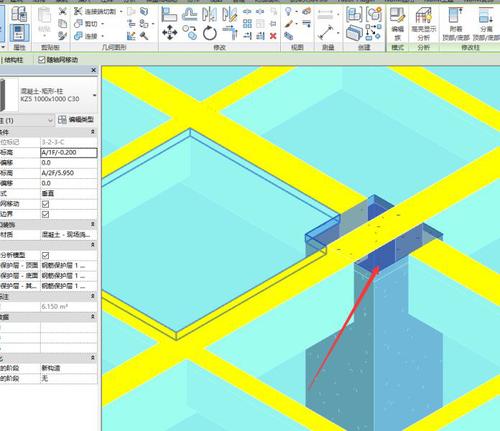Click the Aligned Dimension measure icon
500x431 pixels.
coord(325,33)
